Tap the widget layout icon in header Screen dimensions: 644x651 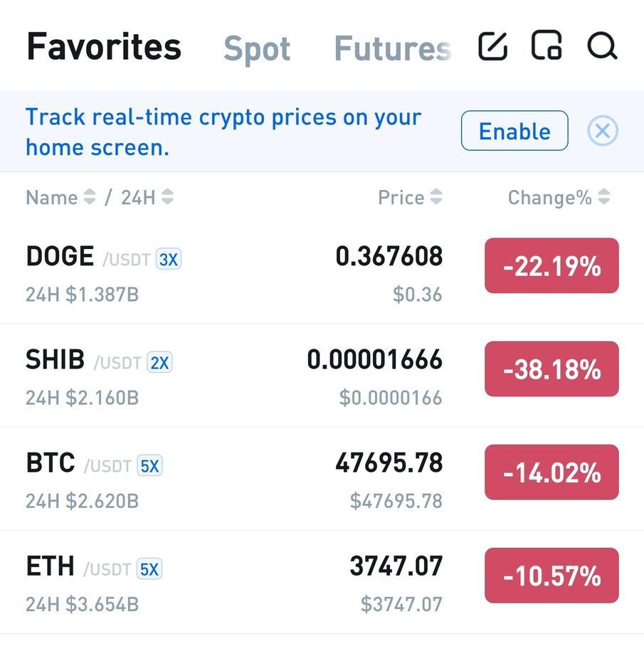point(547,45)
